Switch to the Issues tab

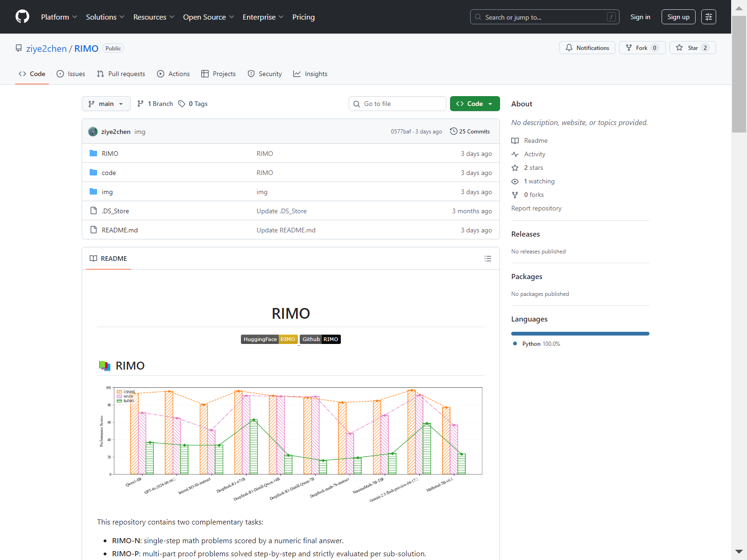tap(71, 74)
